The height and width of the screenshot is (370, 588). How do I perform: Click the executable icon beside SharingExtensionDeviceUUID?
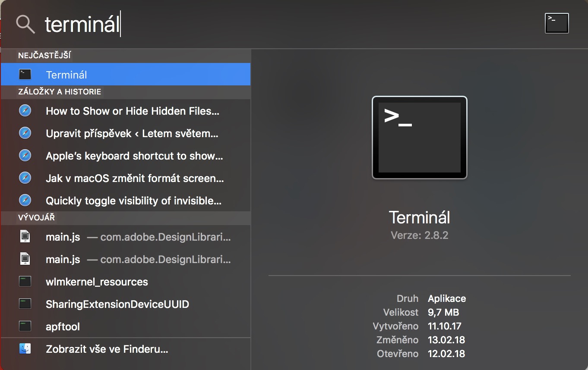25,304
